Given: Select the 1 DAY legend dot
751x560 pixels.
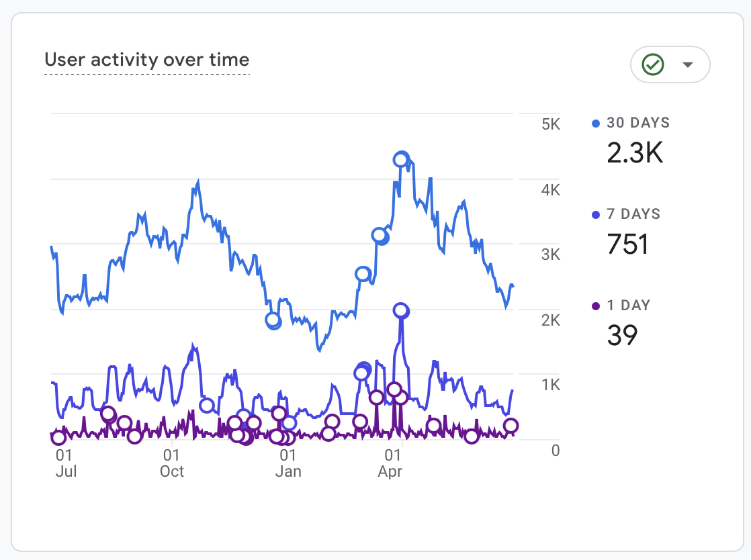Looking at the screenshot, I should click(596, 306).
